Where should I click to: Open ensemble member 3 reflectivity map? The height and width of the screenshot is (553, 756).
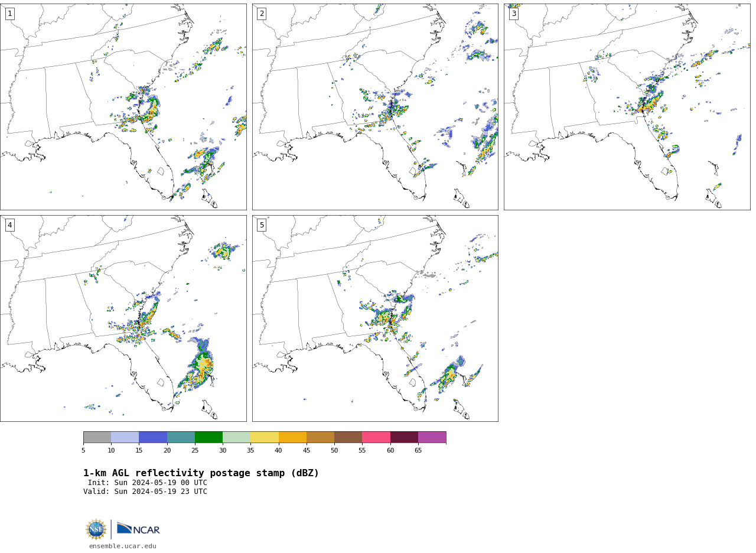click(x=627, y=107)
